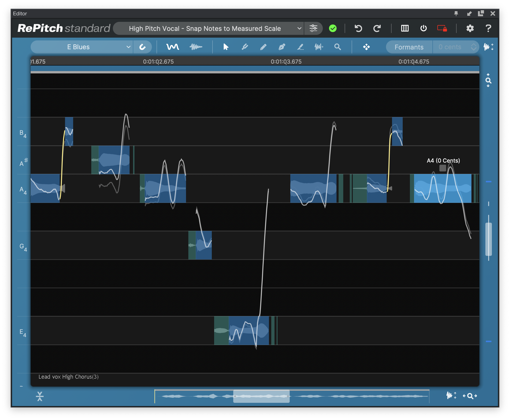Click the vertical zoom slider handle
Screen dimensions: 510x420
click(x=488, y=239)
